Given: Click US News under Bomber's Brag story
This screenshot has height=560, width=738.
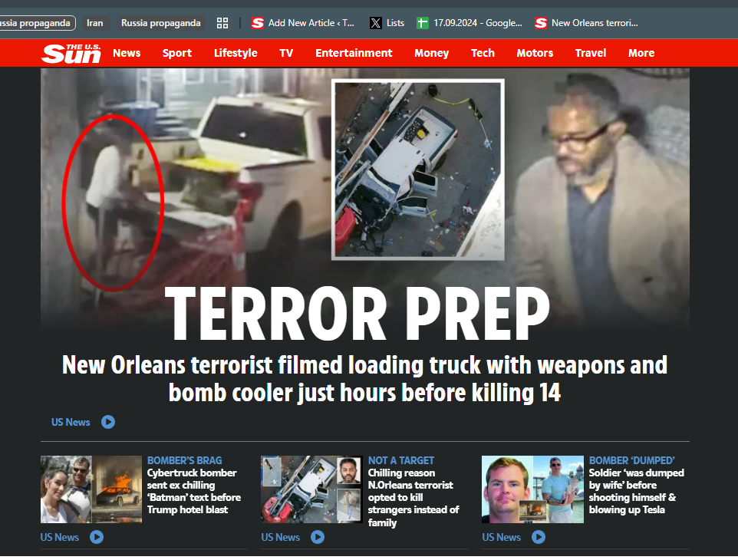Looking at the screenshot, I should [x=60, y=537].
